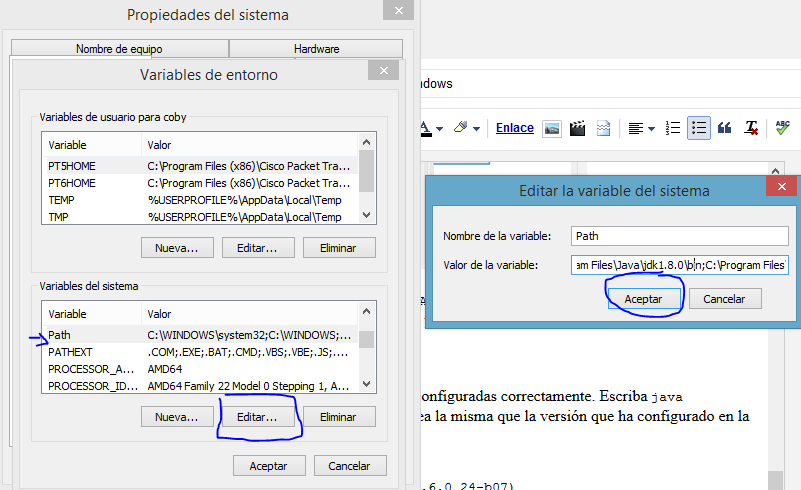Click the system variables list up arrow

point(366,311)
